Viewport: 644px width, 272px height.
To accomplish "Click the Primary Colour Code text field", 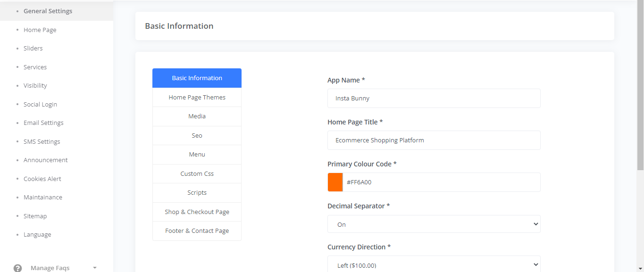I will pyautogui.click(x=441, y=182).
